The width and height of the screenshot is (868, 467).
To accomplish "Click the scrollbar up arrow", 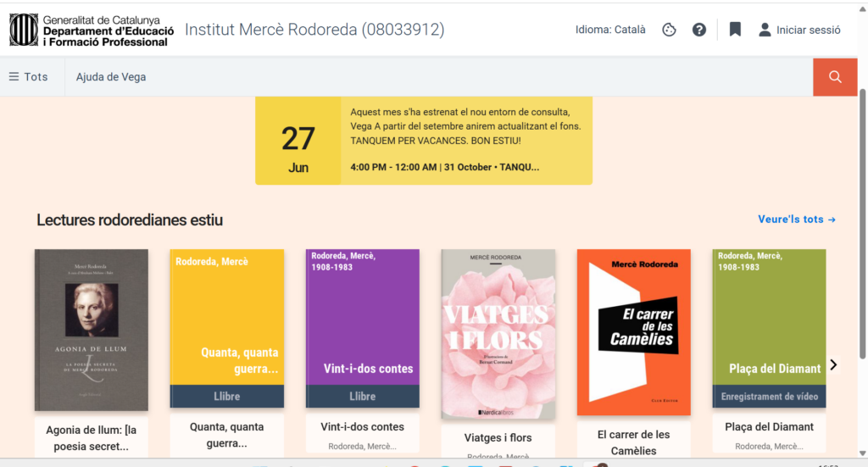I will 862,8.
